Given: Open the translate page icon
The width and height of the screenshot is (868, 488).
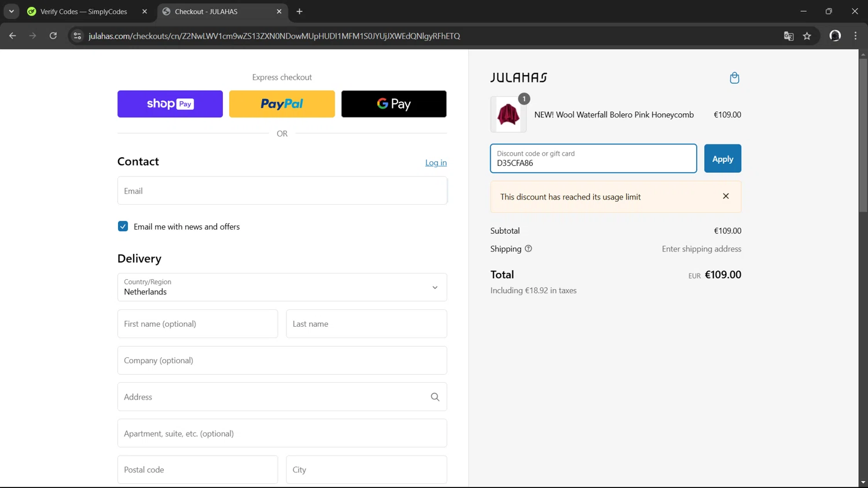Looking at the screenshot, I should tap(789, 36).
